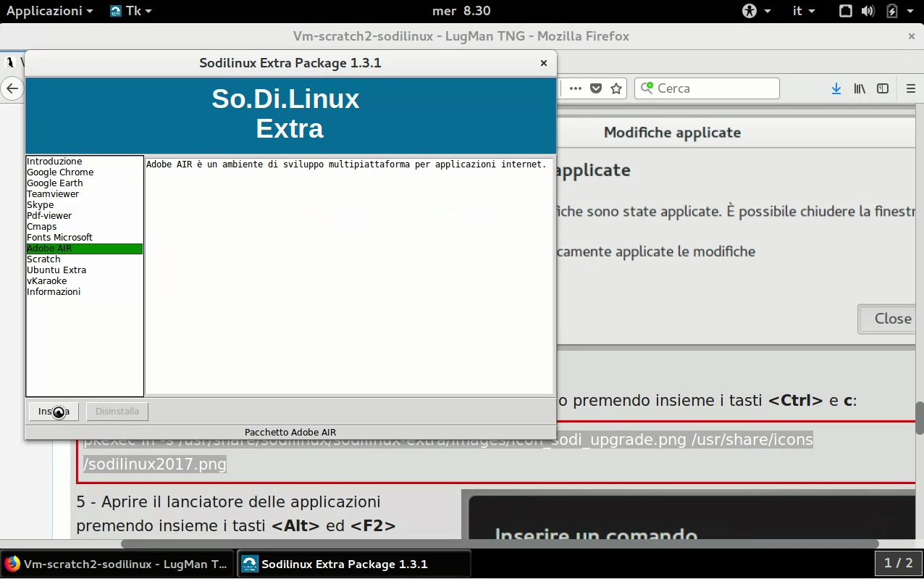
Task: Toggle Firefox sidebar icon
Action: (x=883, y=88)
